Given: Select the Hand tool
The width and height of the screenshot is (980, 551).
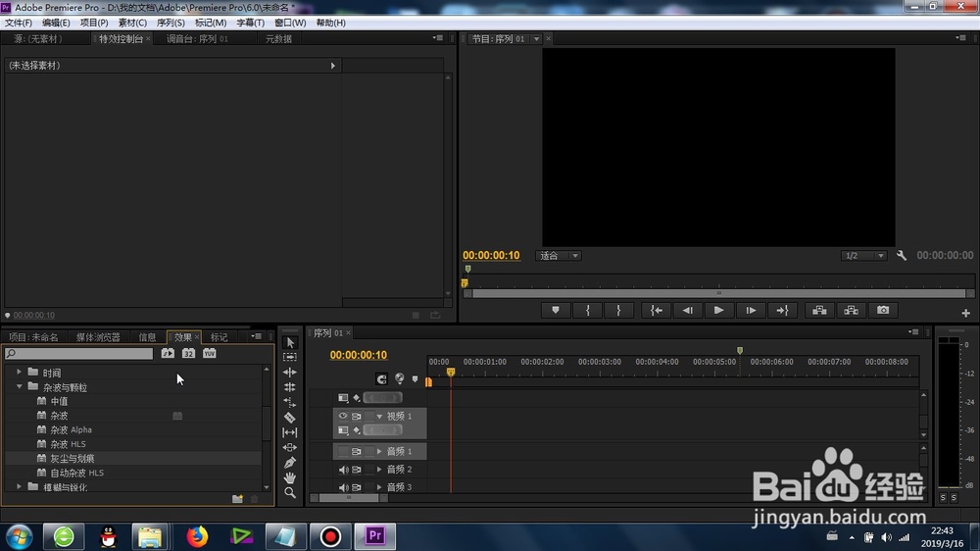Looking at the screenshot, I should pyautogui.click(x=290, y=477).
